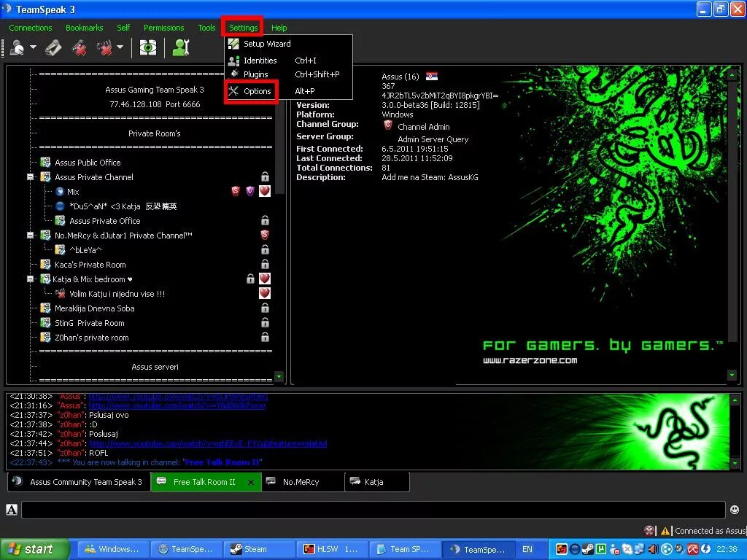
Task: Click lock icon on Kaca's Private Room
Action: [266, 264]
